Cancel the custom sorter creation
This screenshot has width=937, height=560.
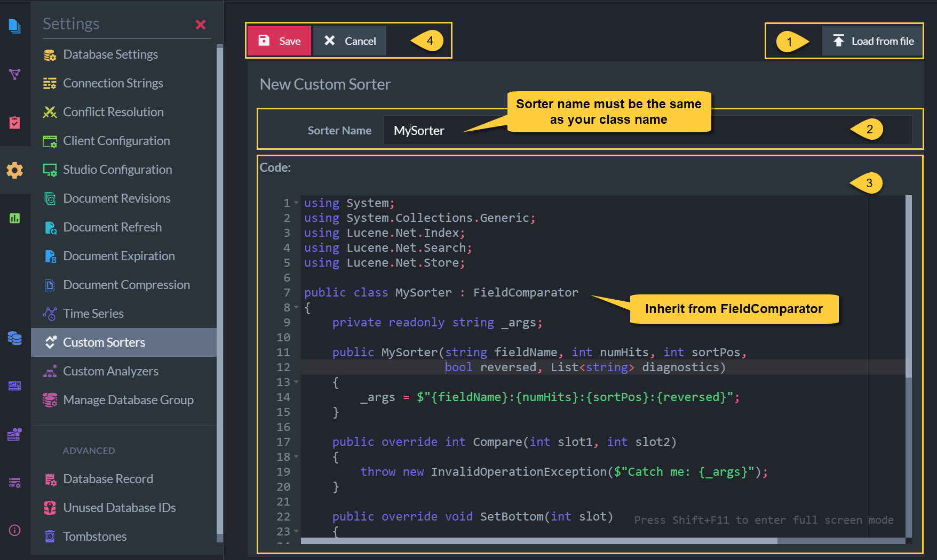[x=350, y=41]
